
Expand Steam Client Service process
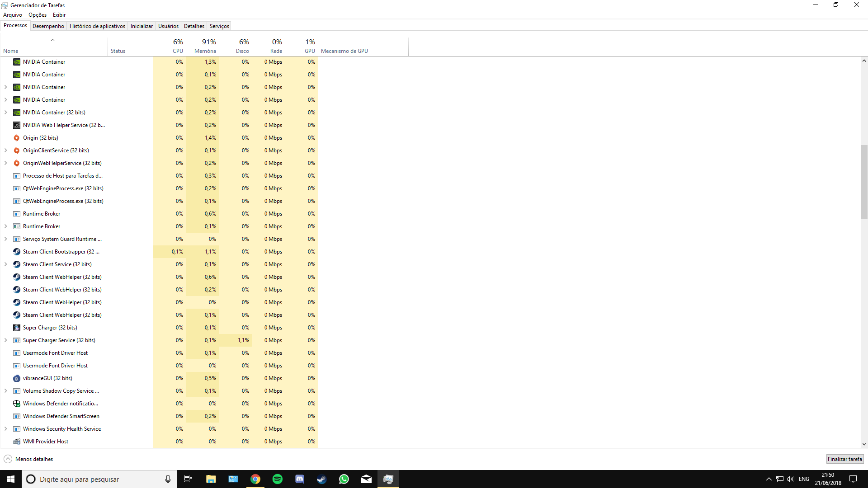[x=6, y=264]
